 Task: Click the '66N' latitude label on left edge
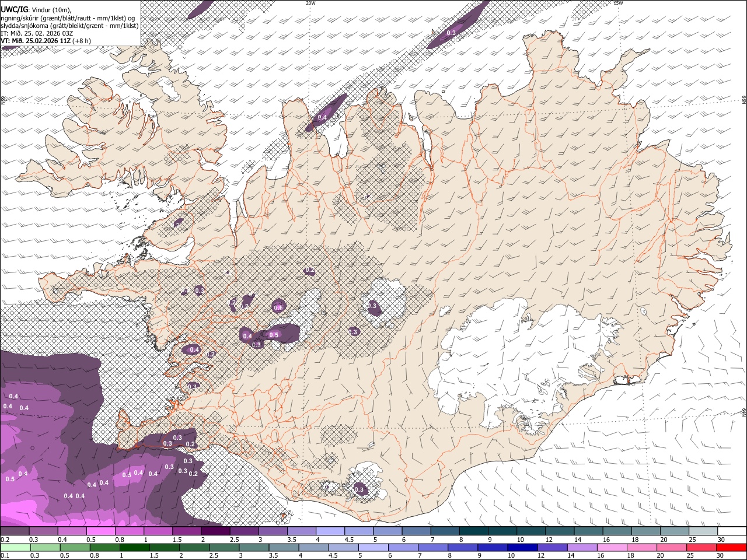tap(3, 100)
